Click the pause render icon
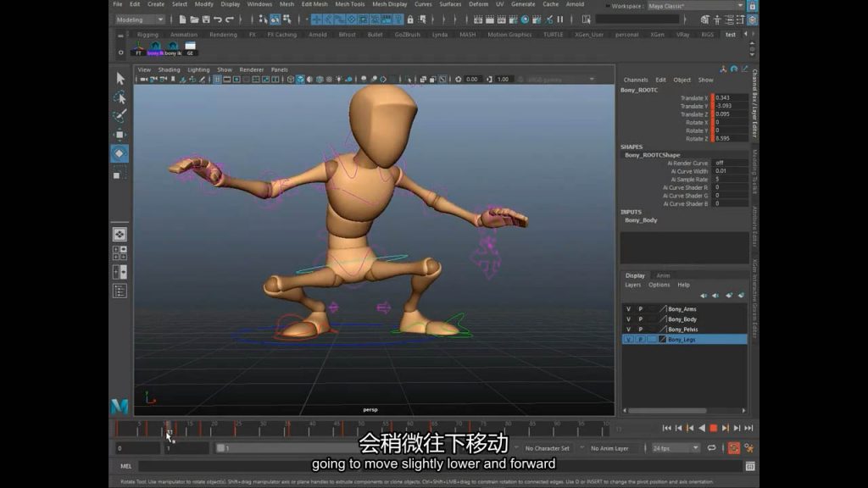The height and width of the screenshot is (488, 868). tap(560, 19)
